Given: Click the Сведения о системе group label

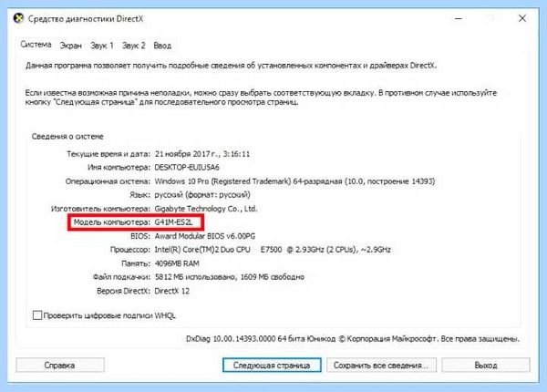Looking at the screenshot, I should point(67,137).
